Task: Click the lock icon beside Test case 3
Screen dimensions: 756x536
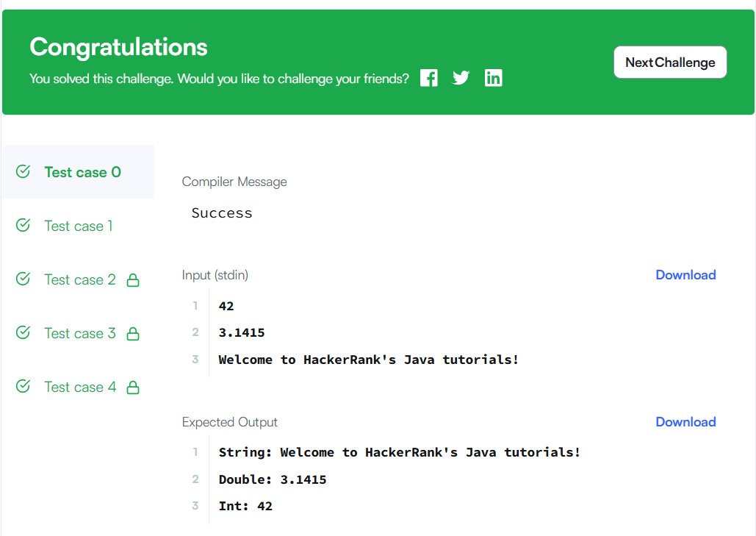Action: (133, 334)
